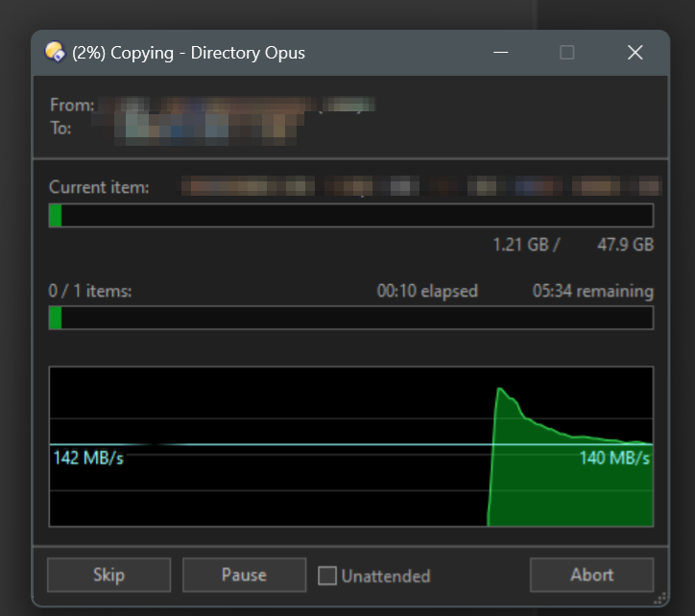Click the '(2%) Copying - Directory Opus' title

pyautogui.click(x=188, y=53)
